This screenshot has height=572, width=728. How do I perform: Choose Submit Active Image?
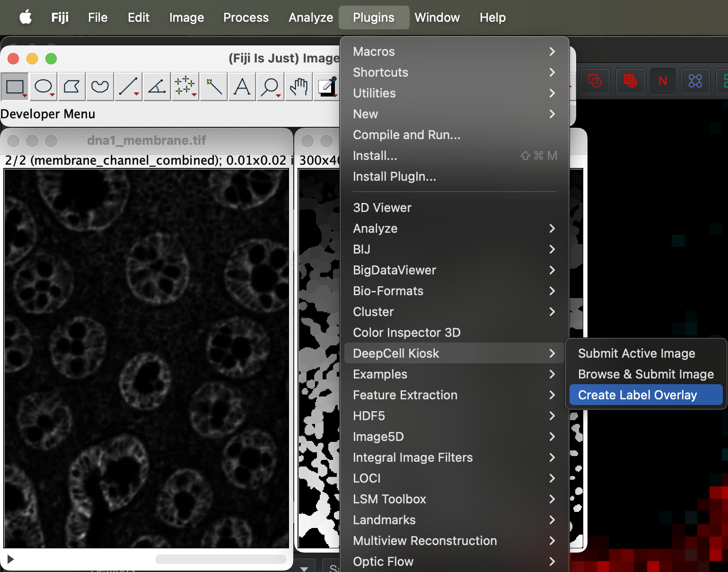pyautogui.click(x=636, y=353)
